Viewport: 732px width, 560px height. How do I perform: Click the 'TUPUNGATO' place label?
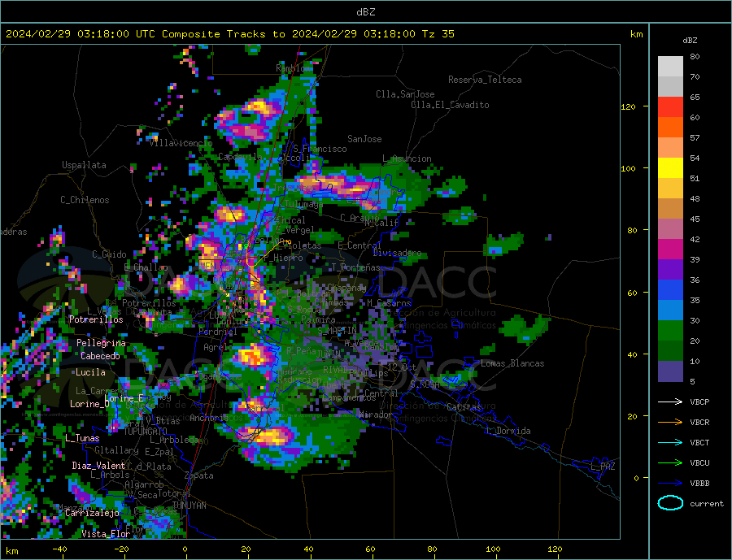[x=146, y=432]
